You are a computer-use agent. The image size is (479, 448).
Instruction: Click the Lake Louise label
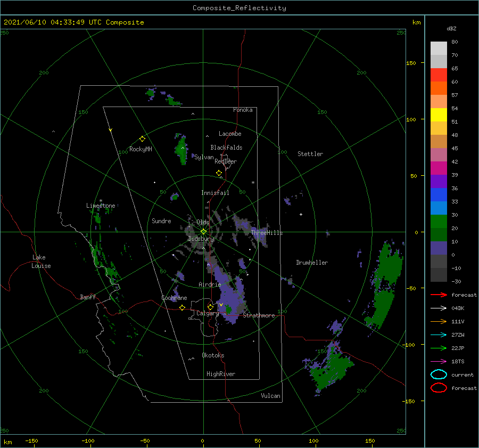coord(41,262)
